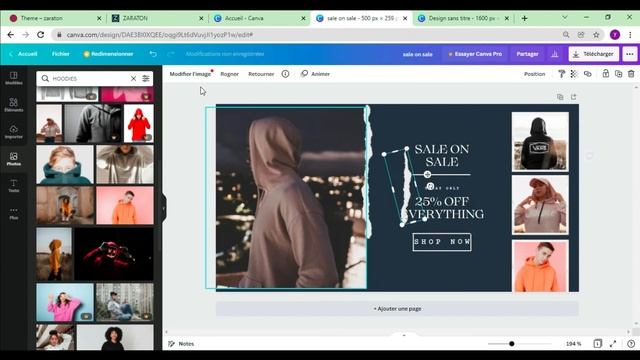This screenshot has width=640, height=360.
Task: Open the help question mark icon
Action: (x=631, y=344)
